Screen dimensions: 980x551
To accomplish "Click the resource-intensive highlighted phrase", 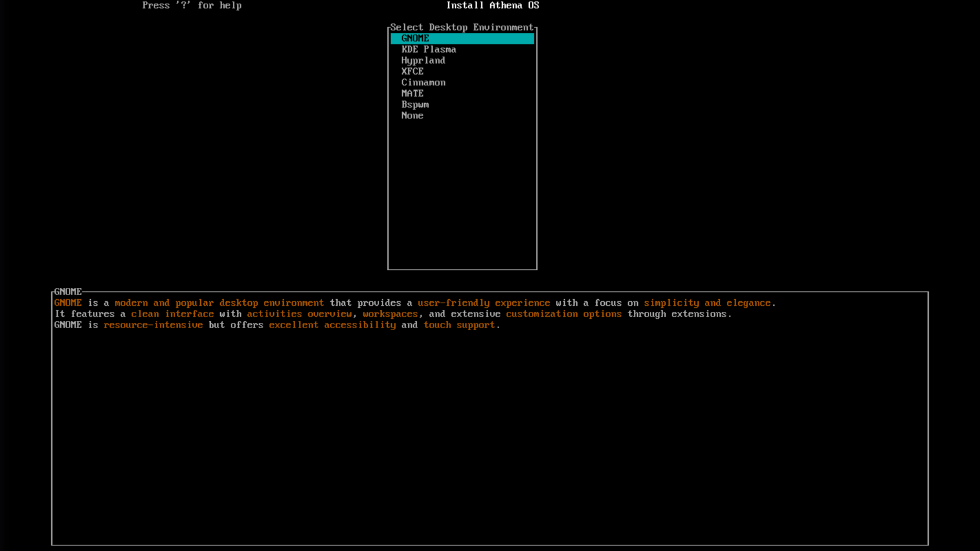I will click(x=153, y=325).
